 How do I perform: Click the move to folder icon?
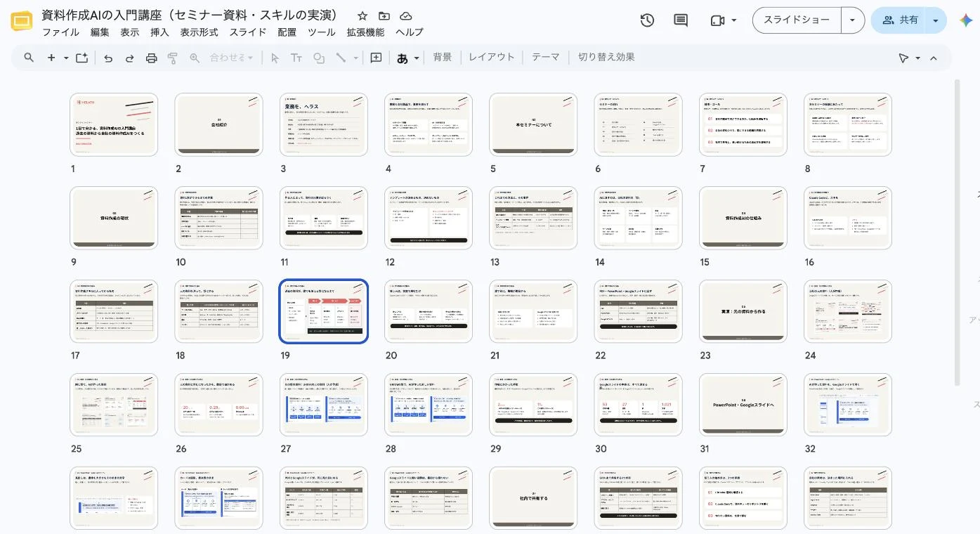click(x=384, y=15)
